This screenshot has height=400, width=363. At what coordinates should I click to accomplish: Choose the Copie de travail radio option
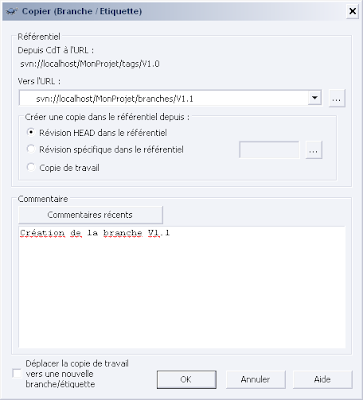63,167
